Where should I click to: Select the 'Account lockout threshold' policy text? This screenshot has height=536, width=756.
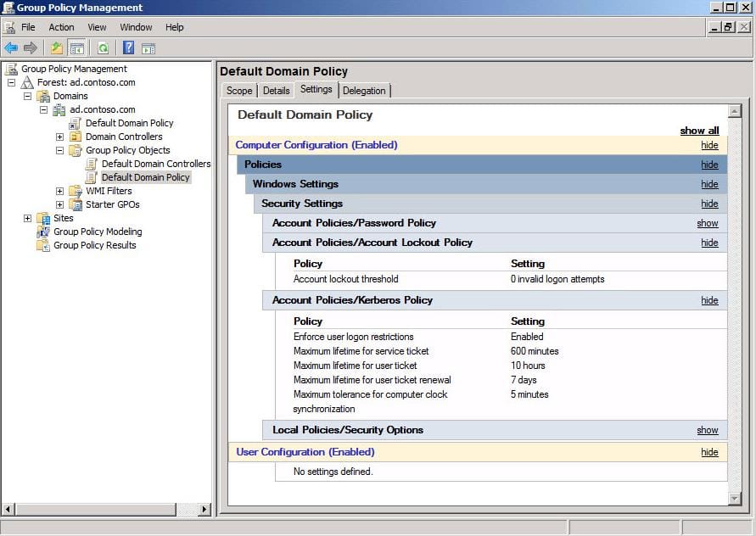click(345, 279)
